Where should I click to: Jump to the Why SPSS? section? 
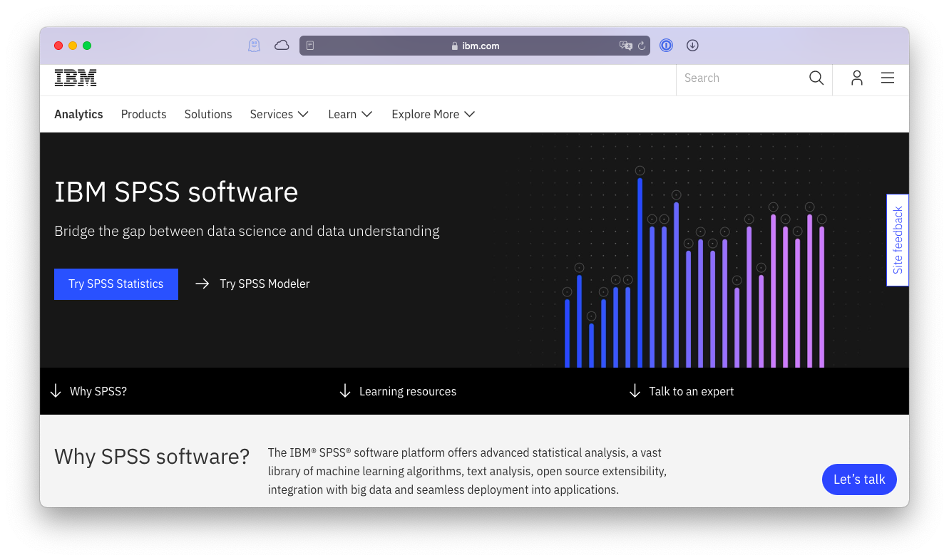(88, 391)
